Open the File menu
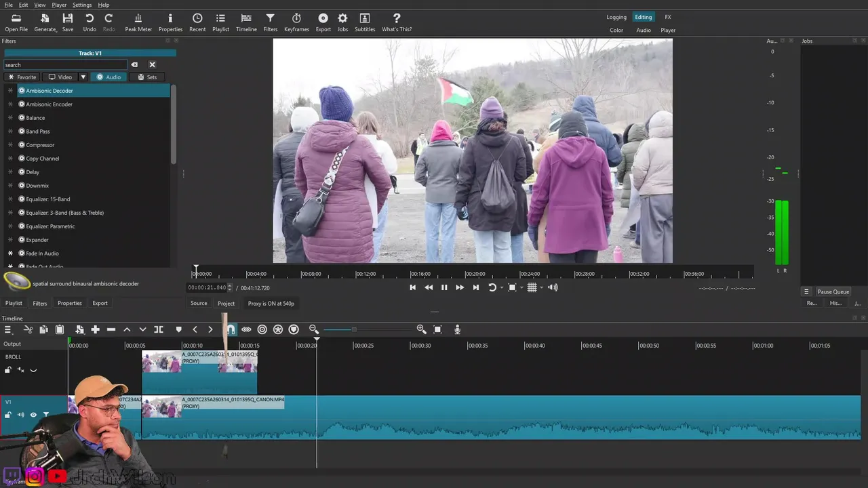868x488 pixels. point(8,5)
